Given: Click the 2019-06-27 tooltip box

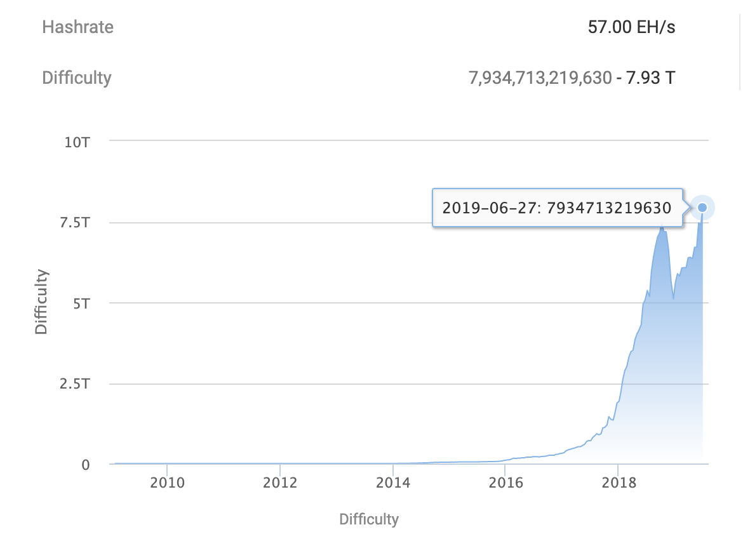Looking at the screenshot, I should [557, 208].
